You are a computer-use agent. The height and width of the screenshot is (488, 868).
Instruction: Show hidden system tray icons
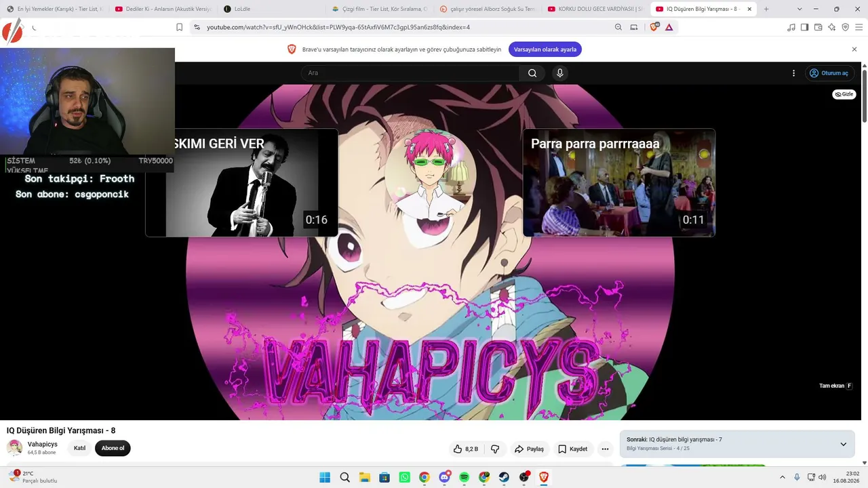pos(782,477)
